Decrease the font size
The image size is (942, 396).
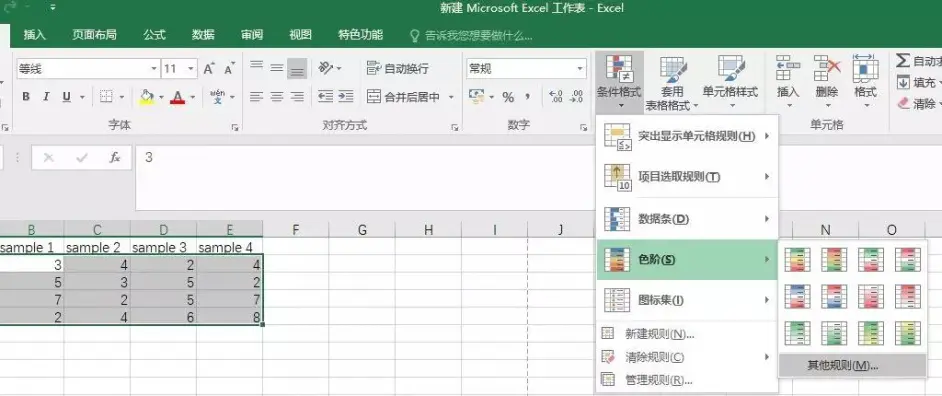coord(229,69)
